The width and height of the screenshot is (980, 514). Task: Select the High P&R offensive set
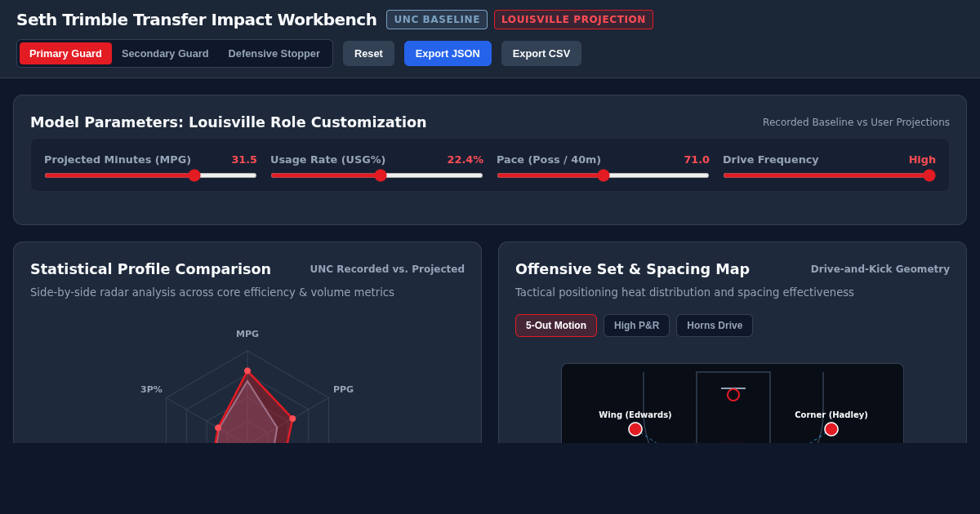636,326
